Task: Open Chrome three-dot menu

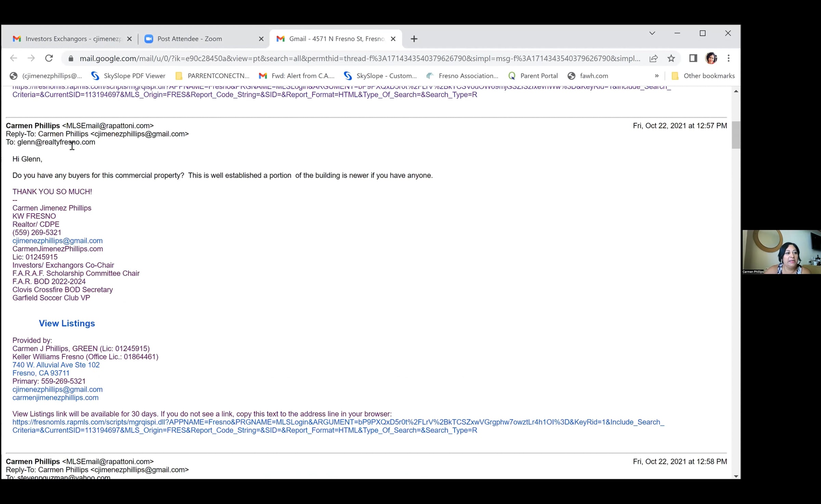Action: 729,58
